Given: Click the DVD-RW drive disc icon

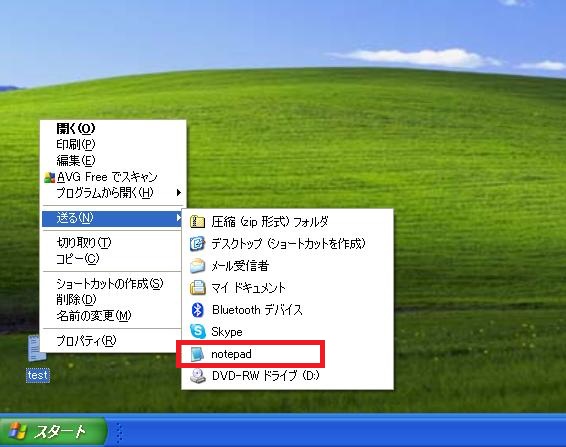Looking at the screenshot, I should coord(197,376).
